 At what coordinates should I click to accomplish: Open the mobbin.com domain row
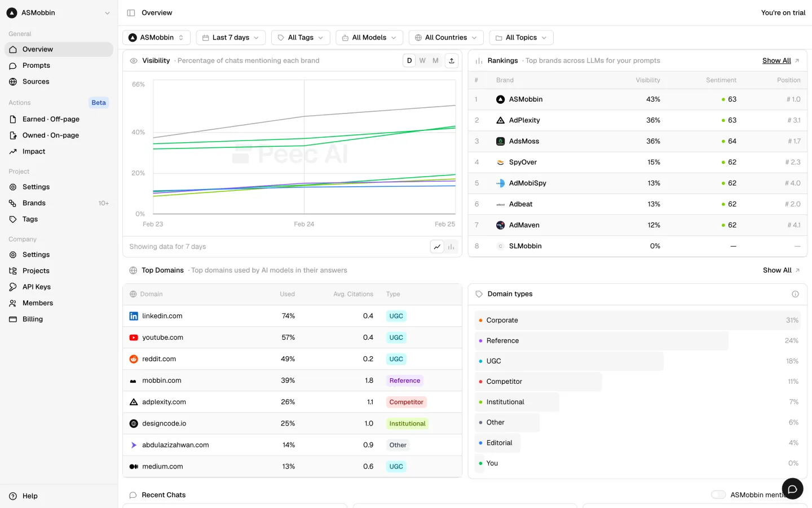[x=292, y=381]
